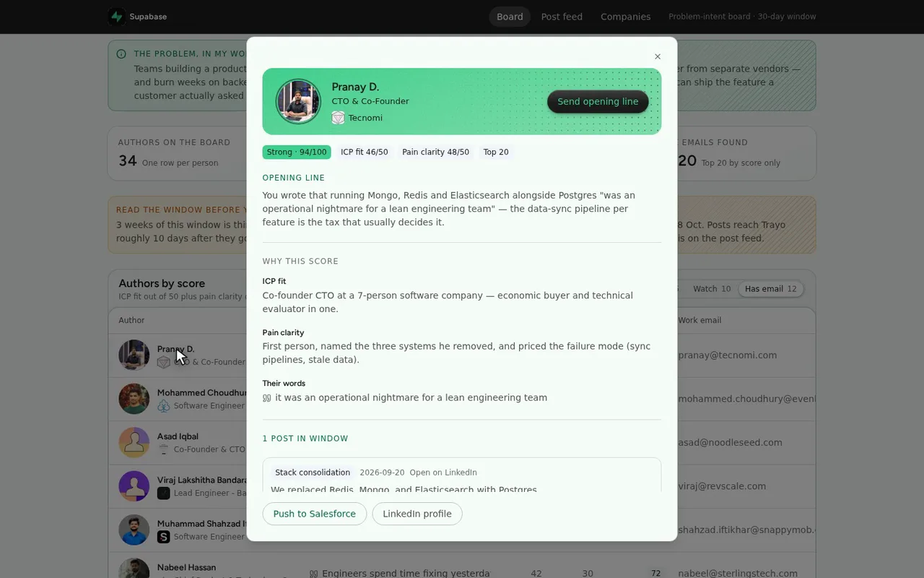Click the Stack consolidation tag
Image resolution: width=924 pixels, height=578 pixels.
click(313, 473)
